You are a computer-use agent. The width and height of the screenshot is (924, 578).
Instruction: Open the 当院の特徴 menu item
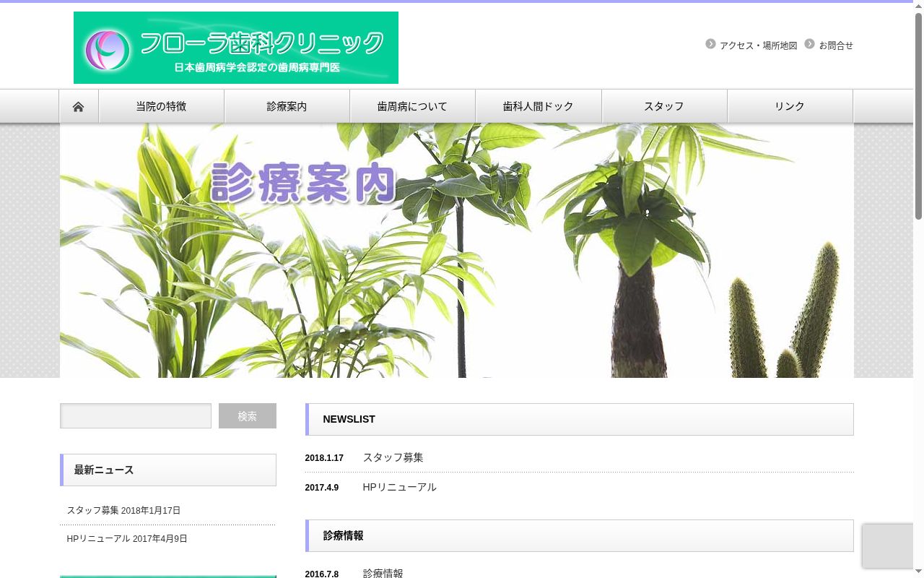pos(161,106)
